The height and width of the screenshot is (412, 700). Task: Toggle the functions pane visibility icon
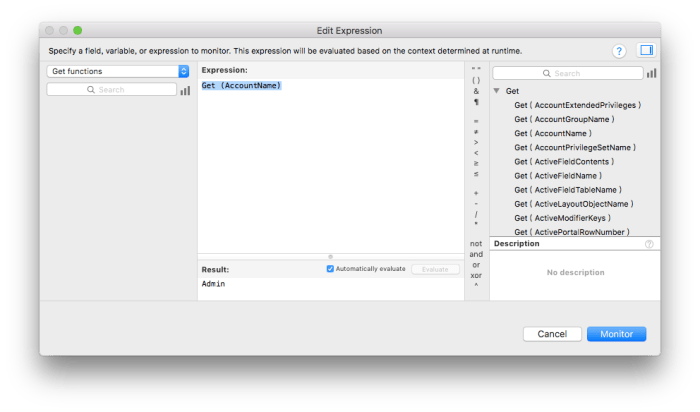[645, 50]
